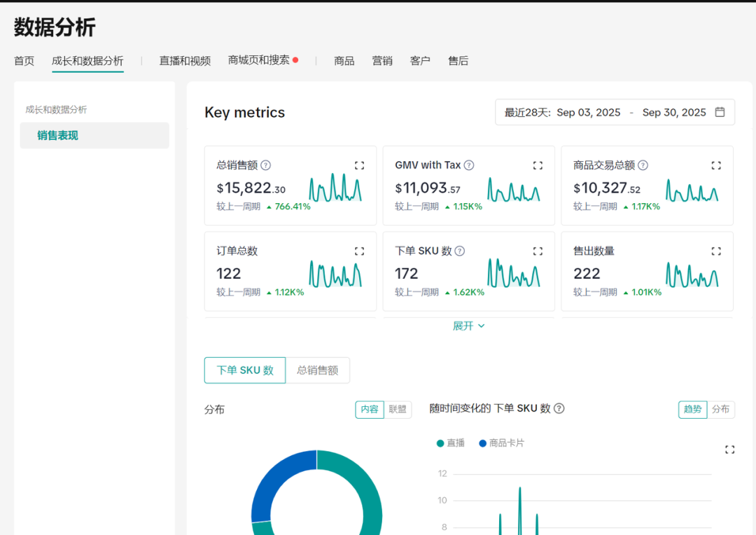Switch to the 直播和视频 tab

pyautogui.click(x=184, y=61)
